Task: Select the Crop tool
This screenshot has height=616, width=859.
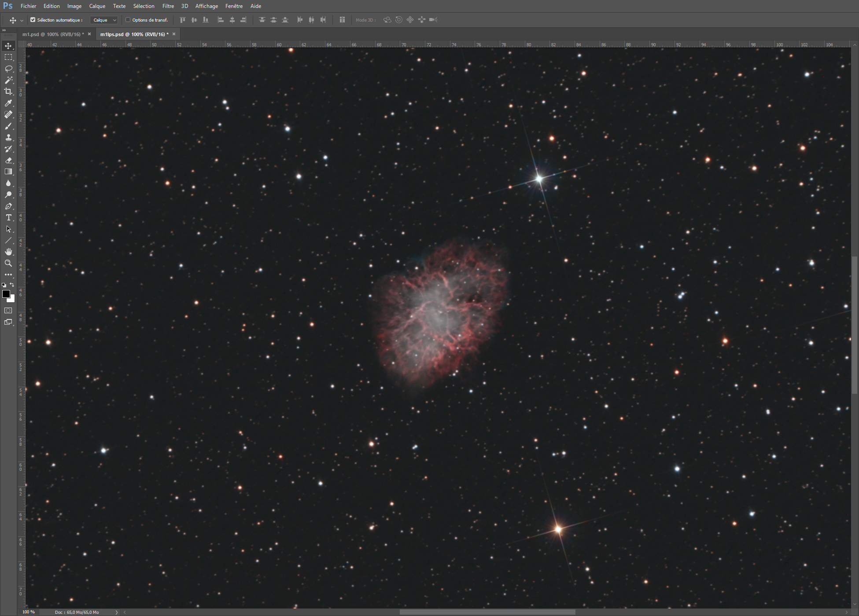Action: coord(8,92)
